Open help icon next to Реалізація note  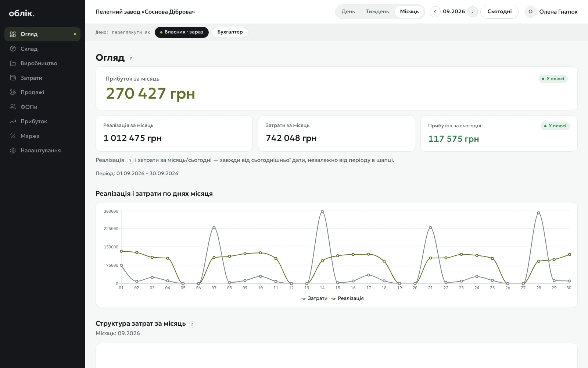click(x=130, y=160)
